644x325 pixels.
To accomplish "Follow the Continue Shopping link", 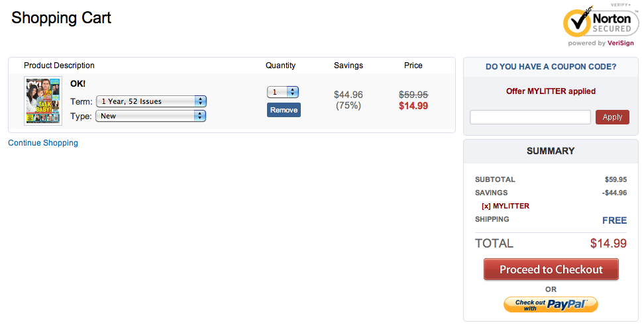I will pos(43,143).
